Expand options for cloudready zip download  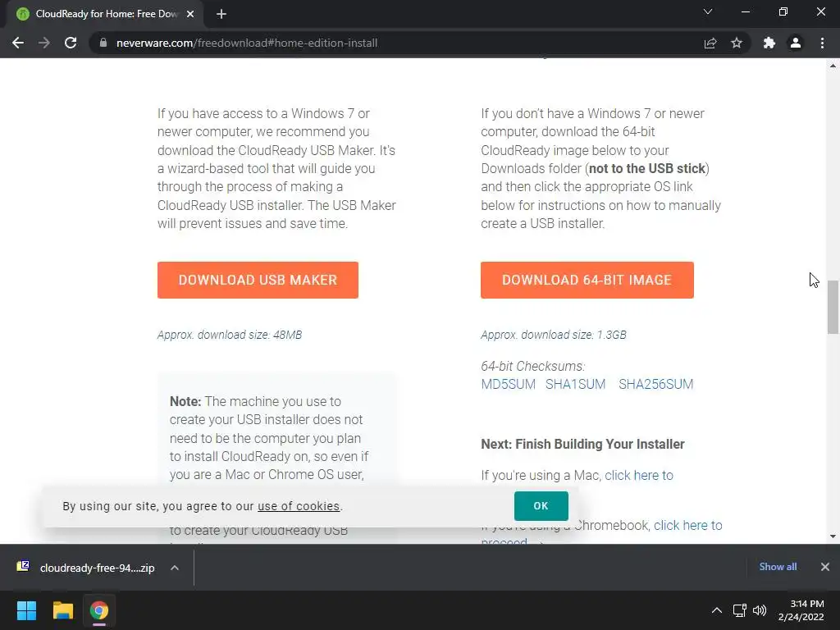[175, 568]
